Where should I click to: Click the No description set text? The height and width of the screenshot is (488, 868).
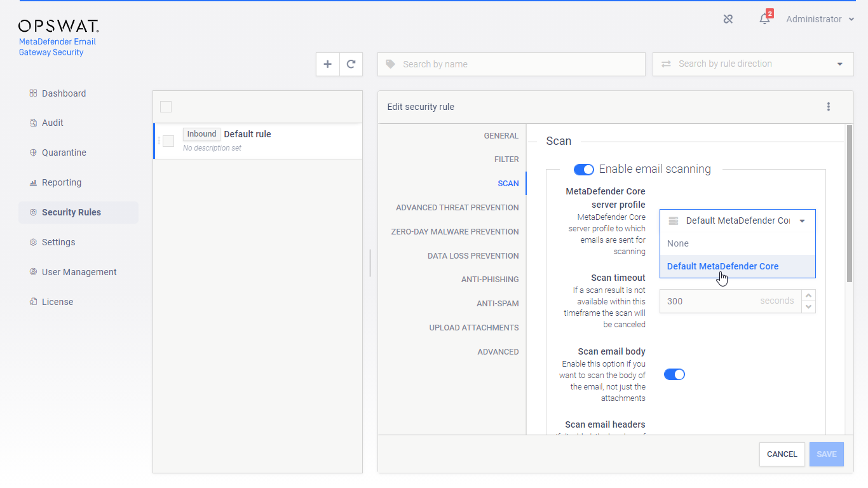point(212,148)
